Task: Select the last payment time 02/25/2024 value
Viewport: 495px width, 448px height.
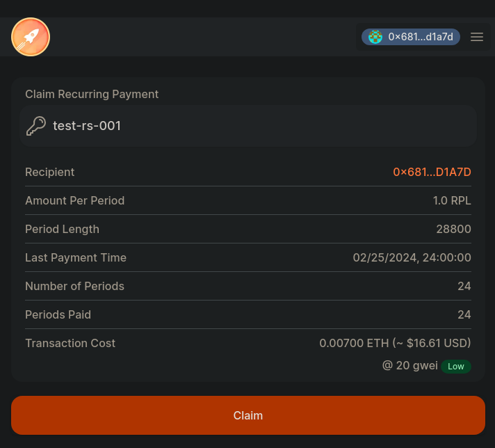Action: 412,257
